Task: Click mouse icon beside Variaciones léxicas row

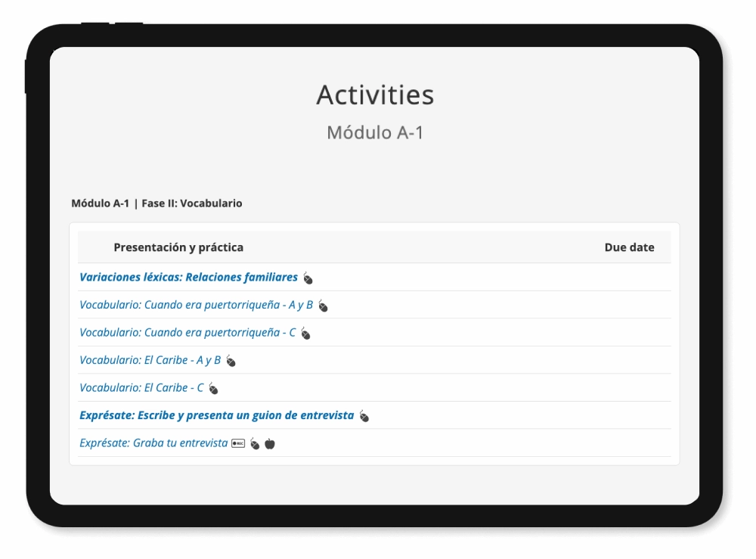Action: pos(308,278)
